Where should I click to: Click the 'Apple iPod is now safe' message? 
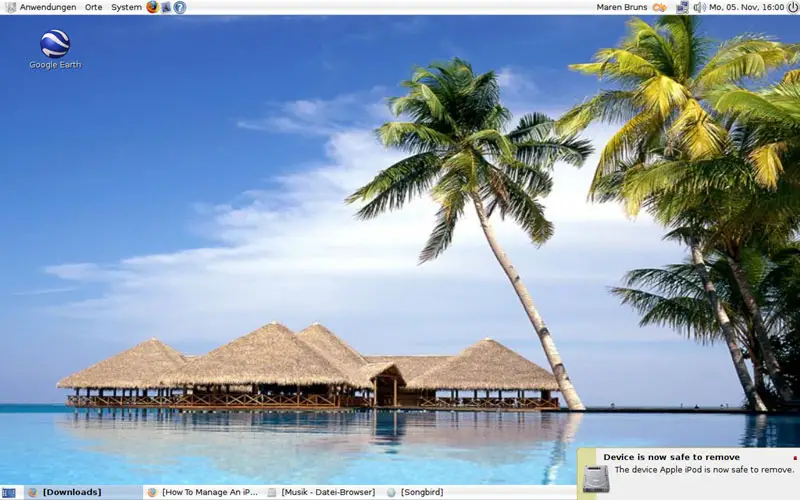[x=704, y=469]
